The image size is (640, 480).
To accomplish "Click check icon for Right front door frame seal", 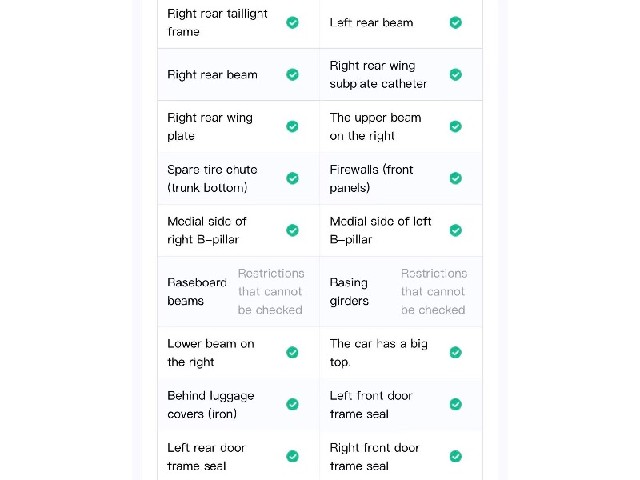I will (x=456, y=456).
